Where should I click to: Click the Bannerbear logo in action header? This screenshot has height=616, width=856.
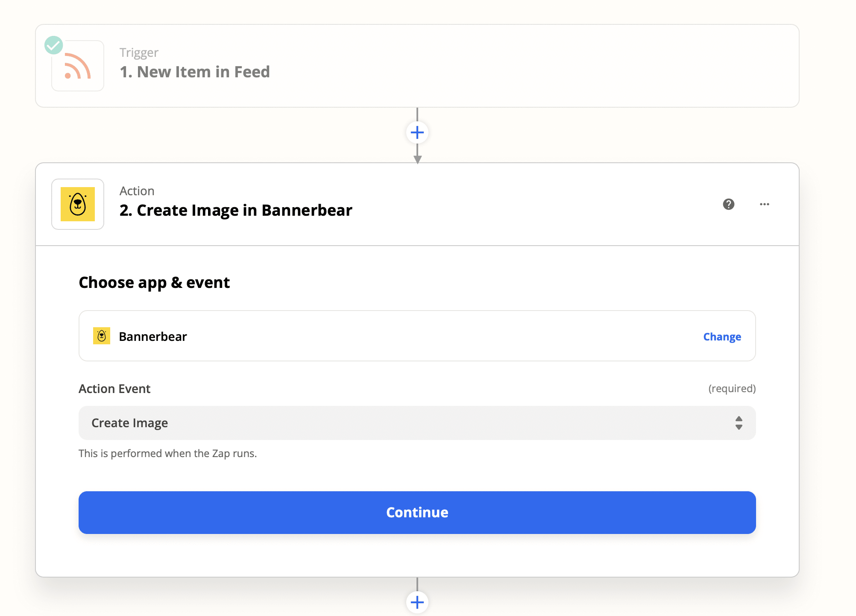pyautogui.click(x=78, y=204)
